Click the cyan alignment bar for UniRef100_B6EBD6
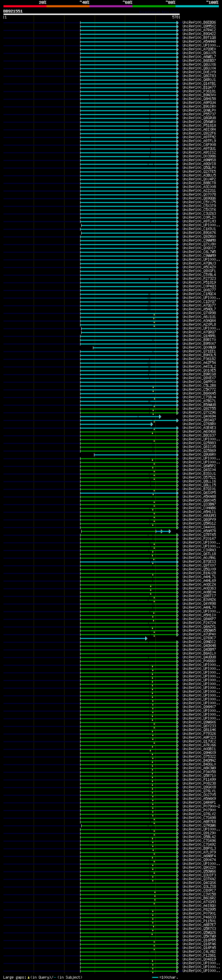The image size is (222, 980). pos(129,23)
